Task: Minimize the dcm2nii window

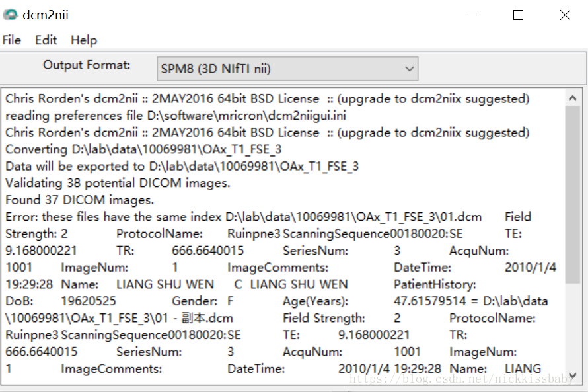Action: point(472,15)
